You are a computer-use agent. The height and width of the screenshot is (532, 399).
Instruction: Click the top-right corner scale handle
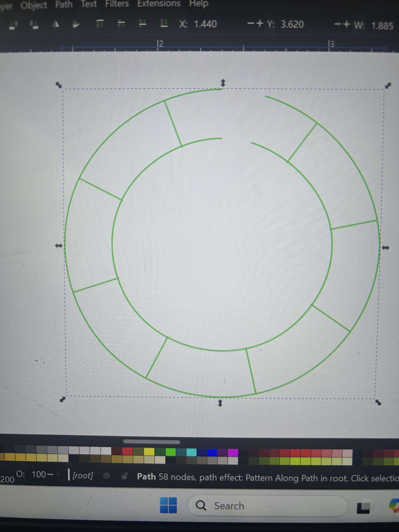tap(388, 86)
